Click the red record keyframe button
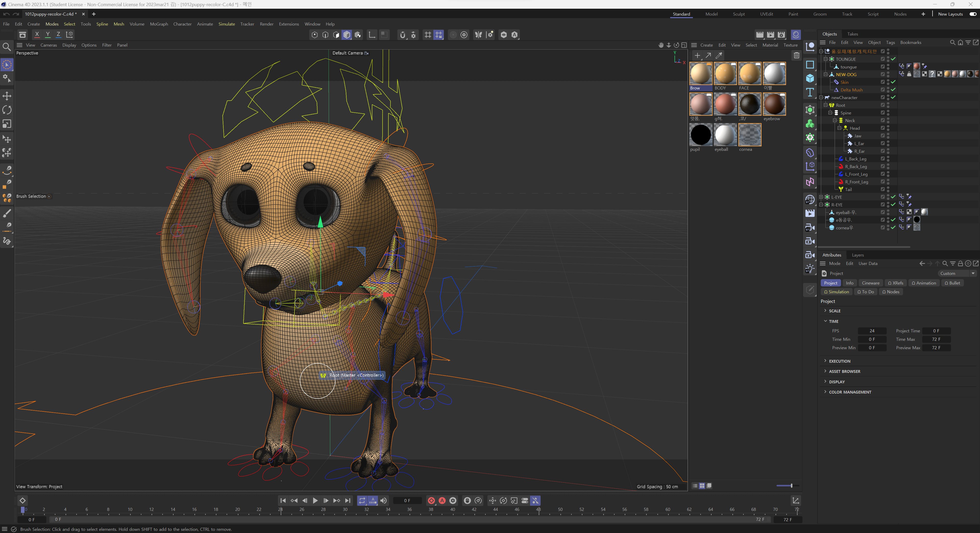 coord(431,501)
